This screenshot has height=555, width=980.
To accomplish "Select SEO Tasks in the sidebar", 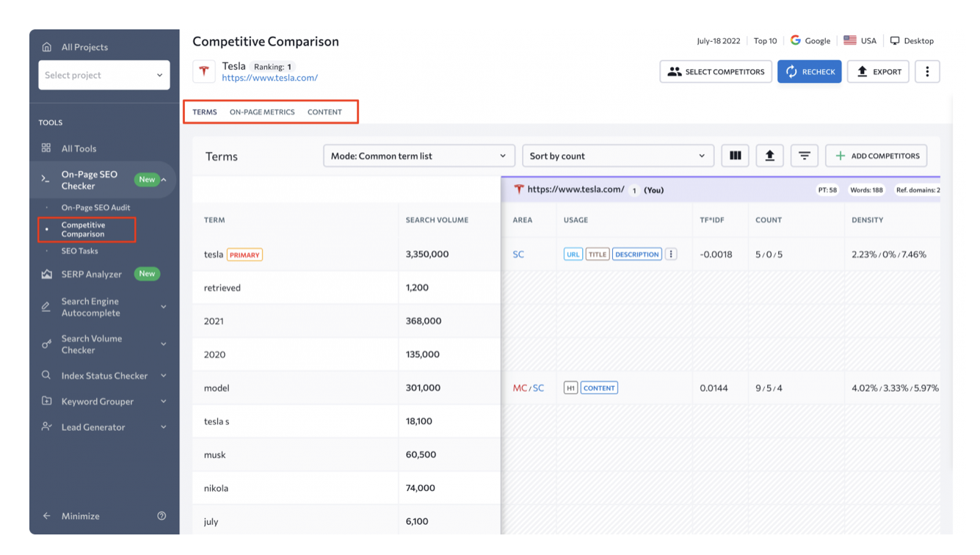I will click(x=79, y=251).
